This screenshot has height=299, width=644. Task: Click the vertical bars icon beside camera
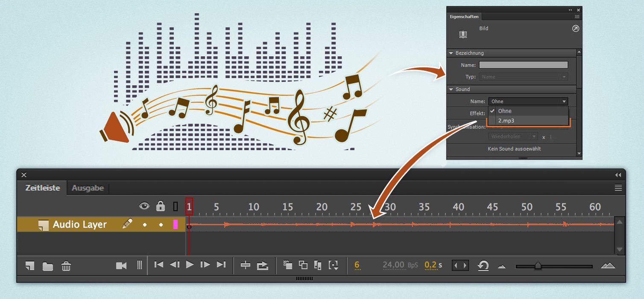point(139,265)
